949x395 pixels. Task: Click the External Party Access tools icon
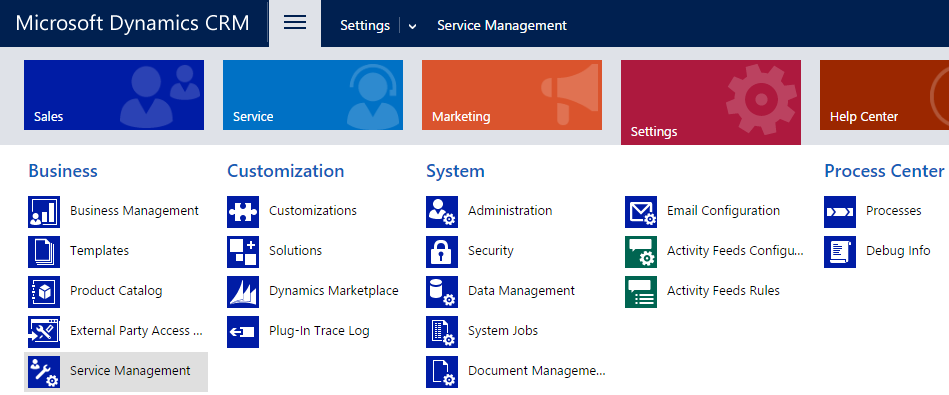(x=44, y=331)
